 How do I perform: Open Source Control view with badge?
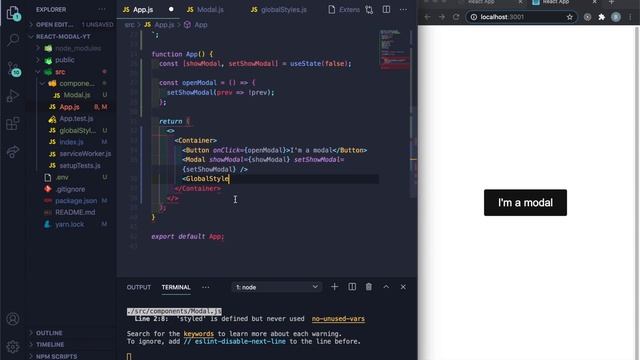click(x=13, y=69)
